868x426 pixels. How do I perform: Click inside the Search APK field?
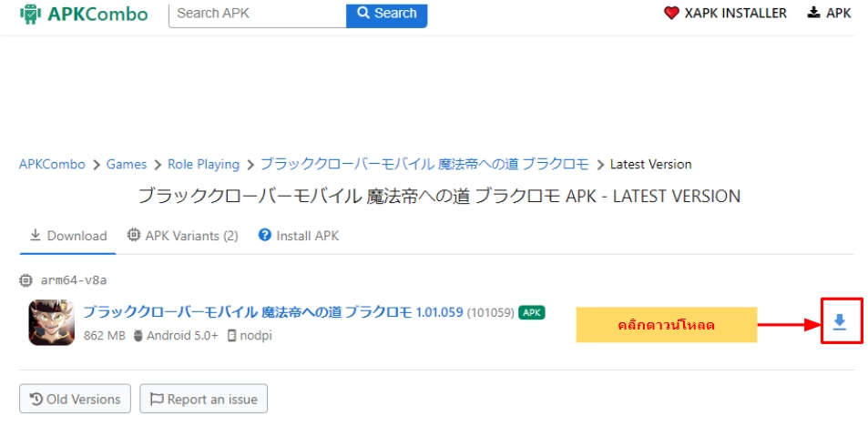coord(258,14)
